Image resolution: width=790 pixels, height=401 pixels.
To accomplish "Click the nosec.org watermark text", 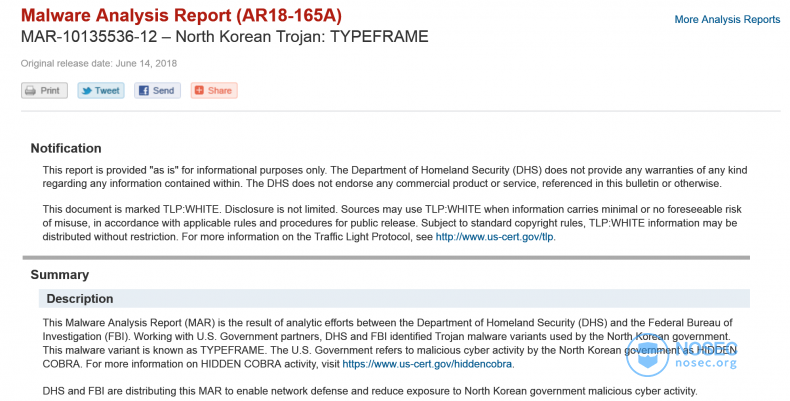I will 706,362.
